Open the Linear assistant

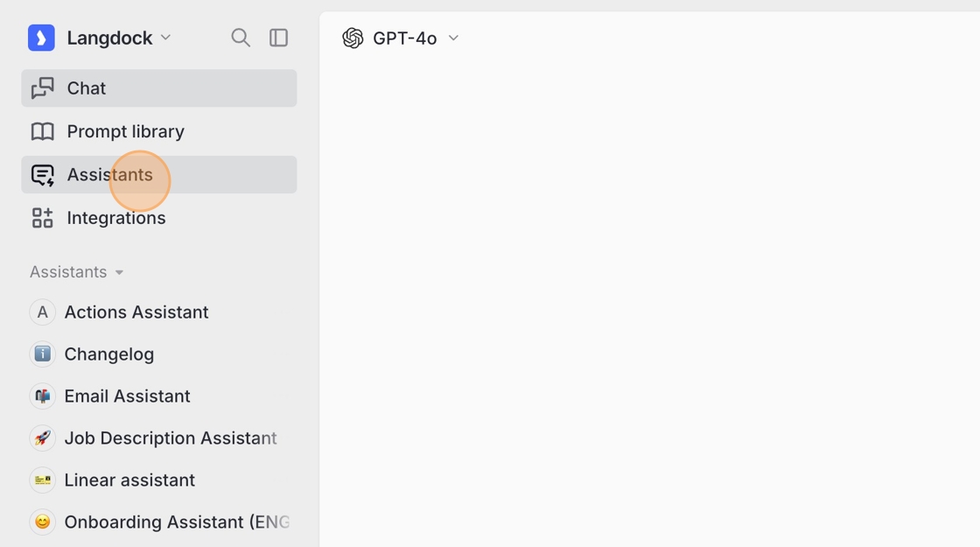(x=129, y=480)
